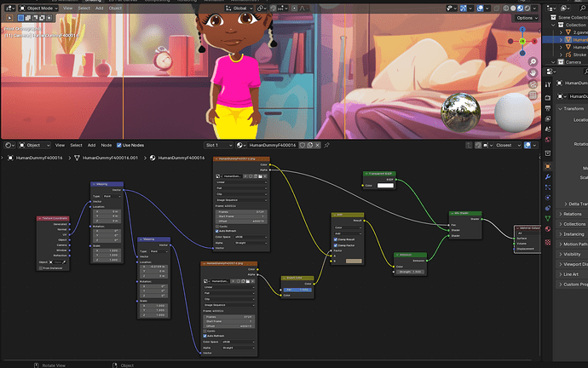Toggle proportional editing in viewport header

pos(294,8)
